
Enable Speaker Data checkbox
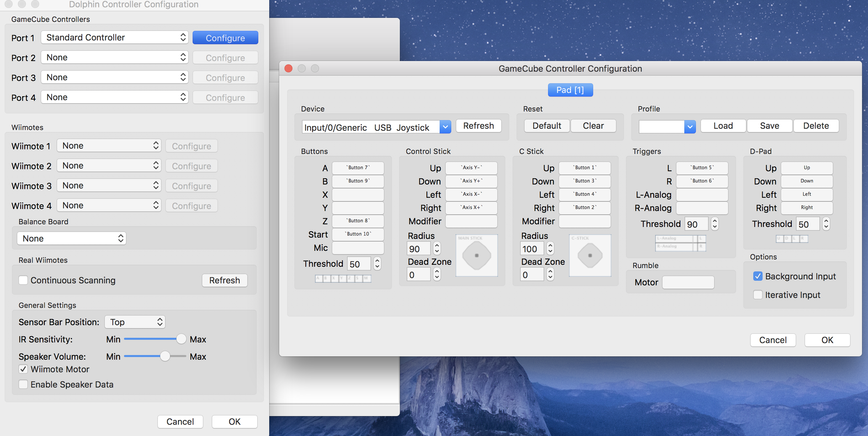coord(23,385)
